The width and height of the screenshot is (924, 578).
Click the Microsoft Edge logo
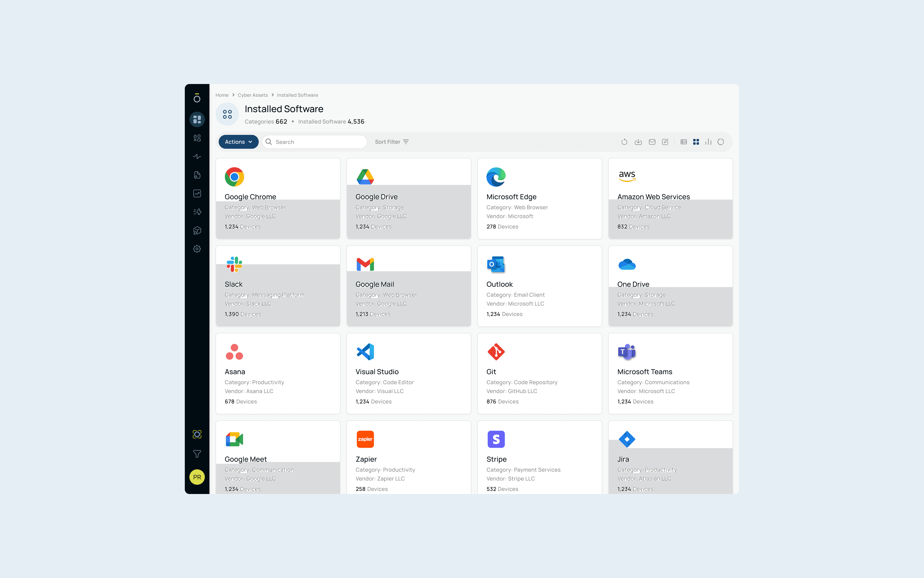point(496,177)
